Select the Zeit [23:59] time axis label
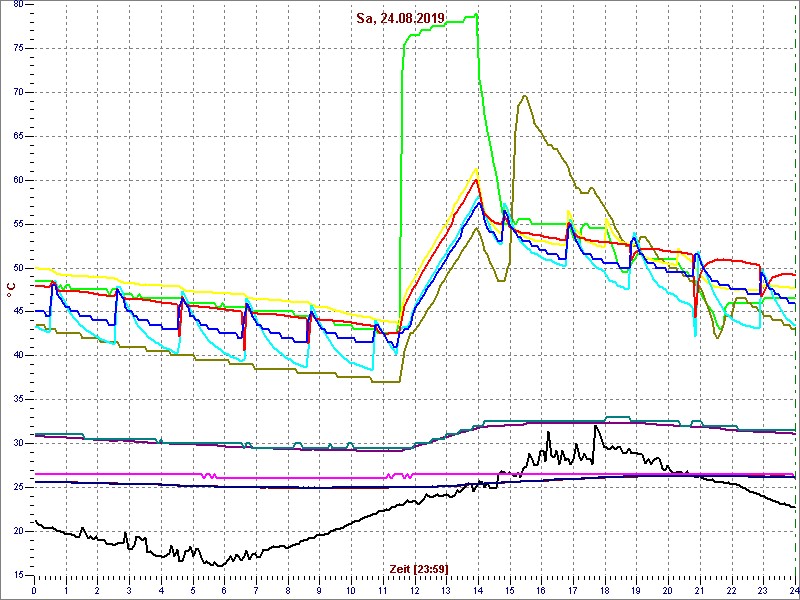This screenshot has width=800, height=600. coord(419,568)
